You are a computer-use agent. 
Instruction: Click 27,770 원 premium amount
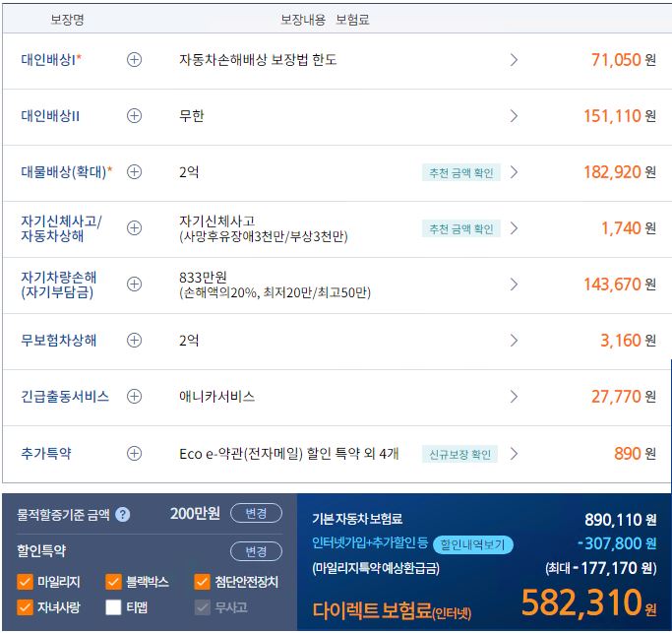(x=624, y=397)
